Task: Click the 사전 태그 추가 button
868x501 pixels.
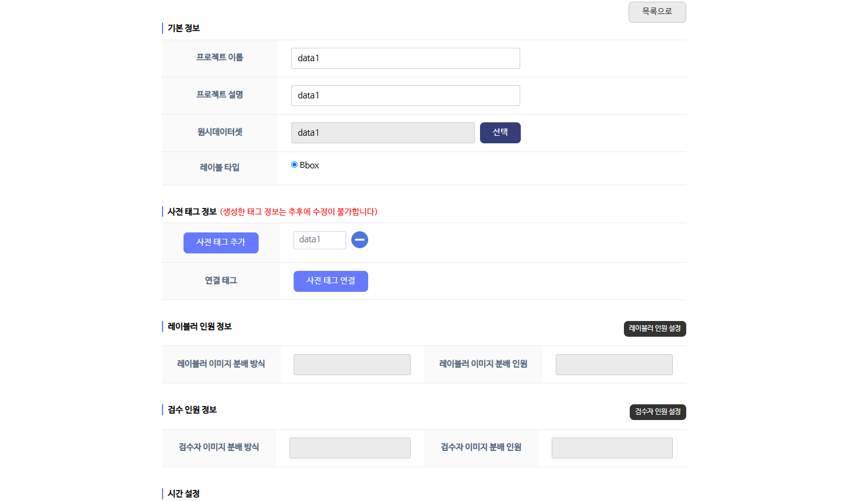Action: [221, 242]
